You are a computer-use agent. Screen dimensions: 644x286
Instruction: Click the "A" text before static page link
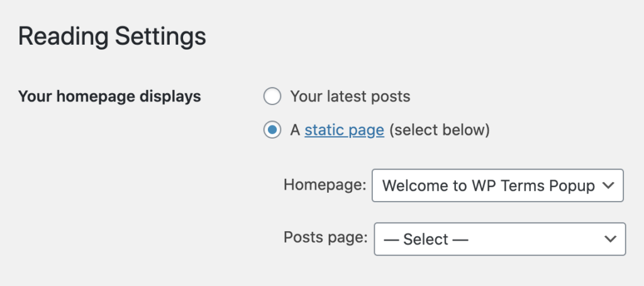296,130
